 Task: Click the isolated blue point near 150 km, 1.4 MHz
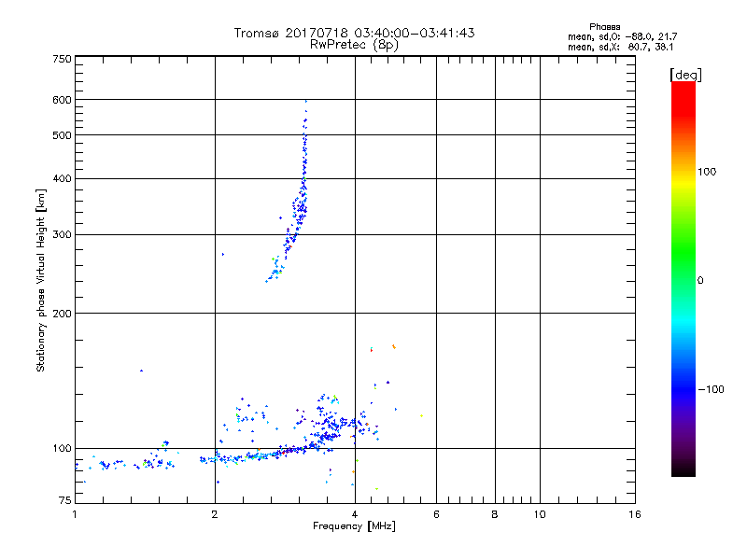pos(141,371)
